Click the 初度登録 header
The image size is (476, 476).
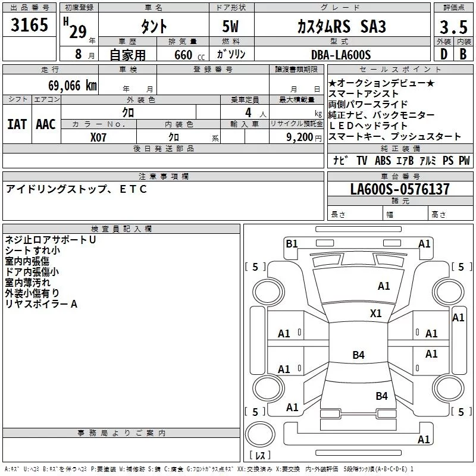[x=79, y=8]
